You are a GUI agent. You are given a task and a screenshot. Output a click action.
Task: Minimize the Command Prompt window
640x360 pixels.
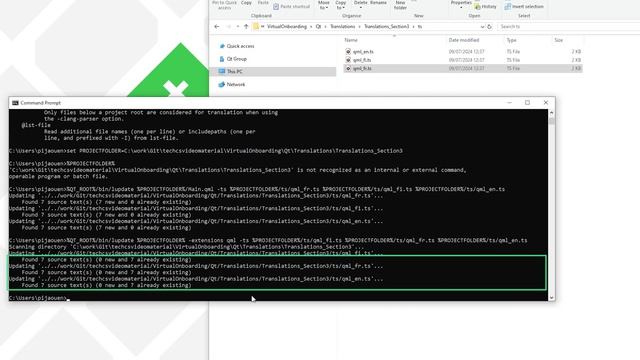pos(509,103)
